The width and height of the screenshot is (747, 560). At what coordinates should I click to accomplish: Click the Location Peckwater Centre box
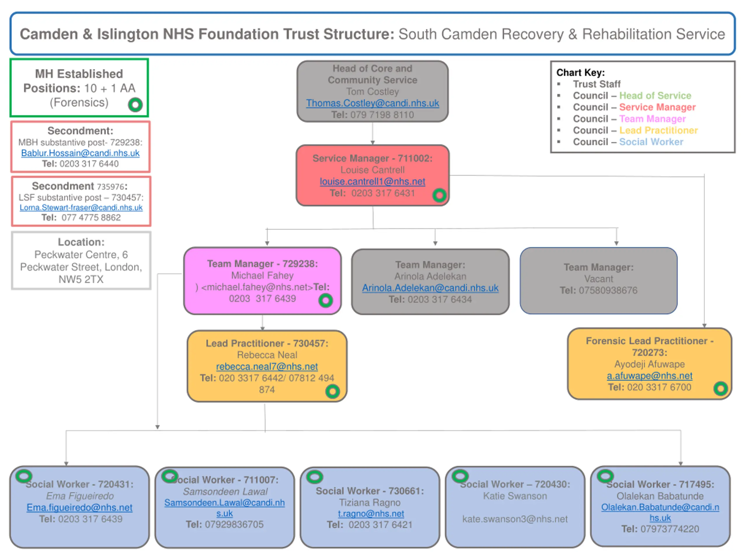(x=81, y=260)
